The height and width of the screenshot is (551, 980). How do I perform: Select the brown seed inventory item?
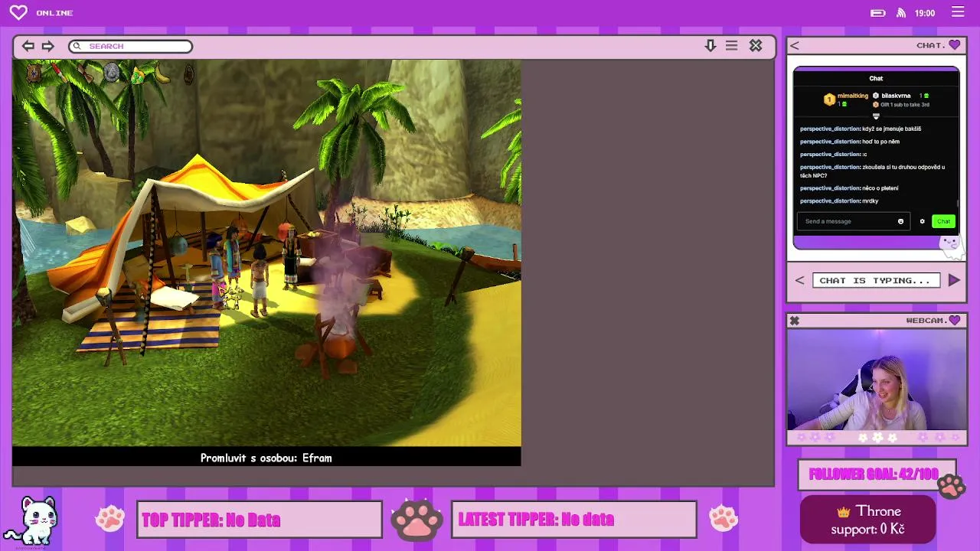pos(189,74)
